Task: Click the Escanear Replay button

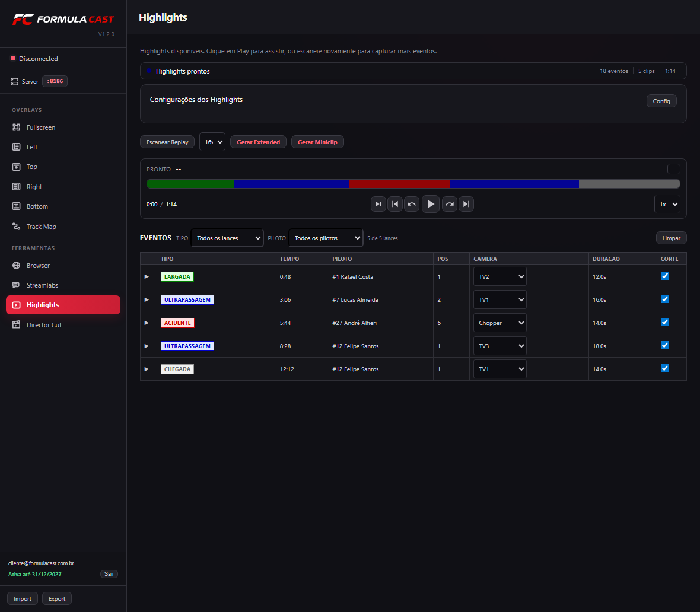Action: pyautogui.click(x=167, y=142)
